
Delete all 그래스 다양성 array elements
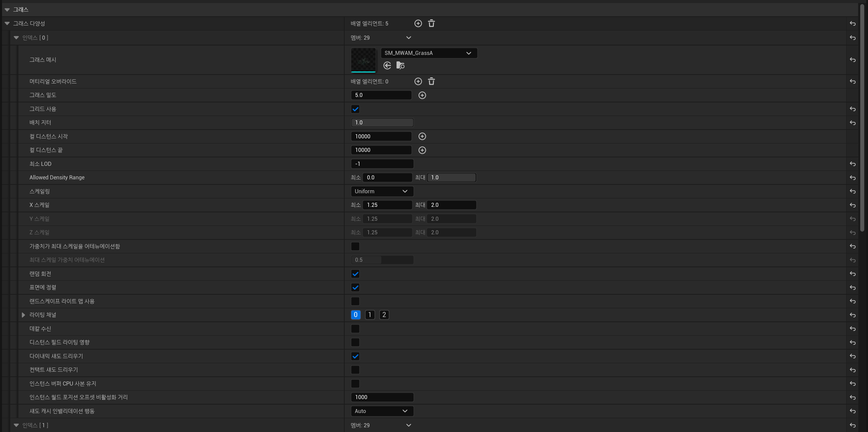pos(431,23)
